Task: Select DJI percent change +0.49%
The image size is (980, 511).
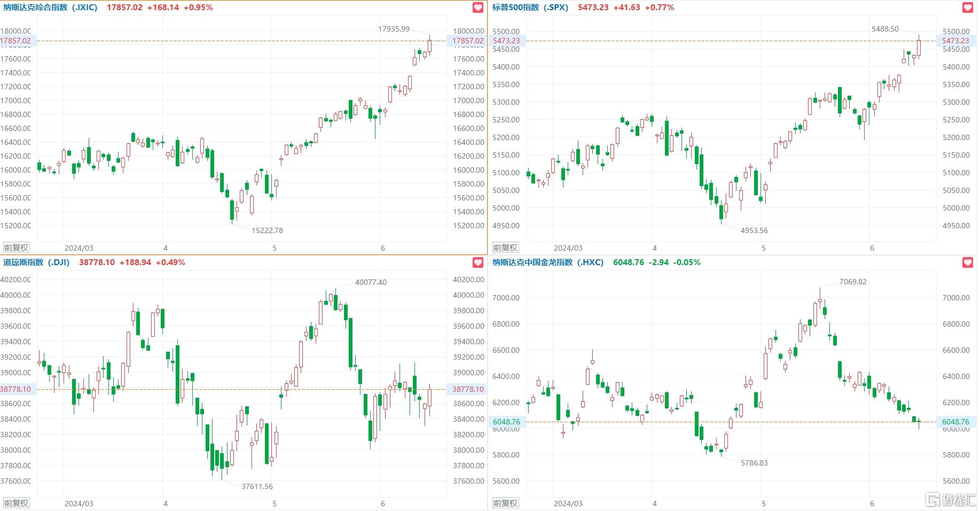Action: point(170,262)
